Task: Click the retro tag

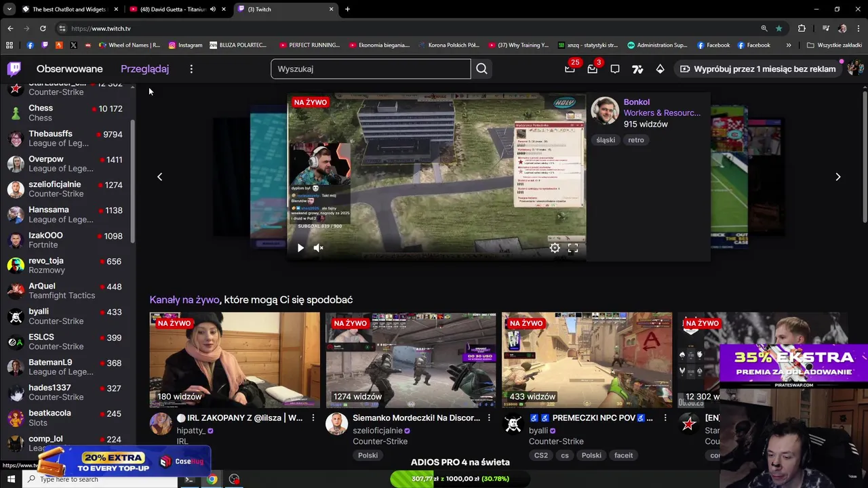Action: coord(636,140)
